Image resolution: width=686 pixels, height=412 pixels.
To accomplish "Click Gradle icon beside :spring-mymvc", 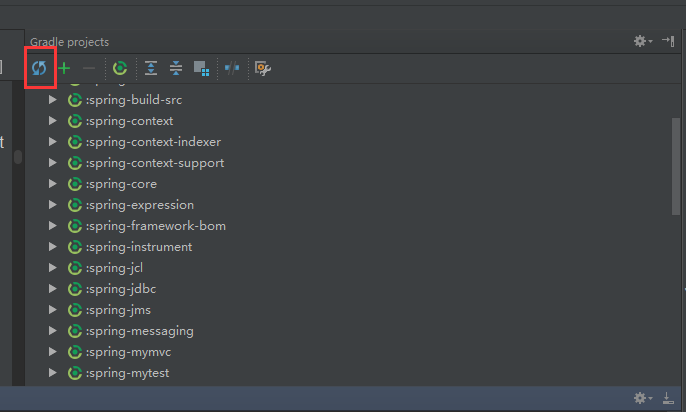I will (x=75, y=352).
